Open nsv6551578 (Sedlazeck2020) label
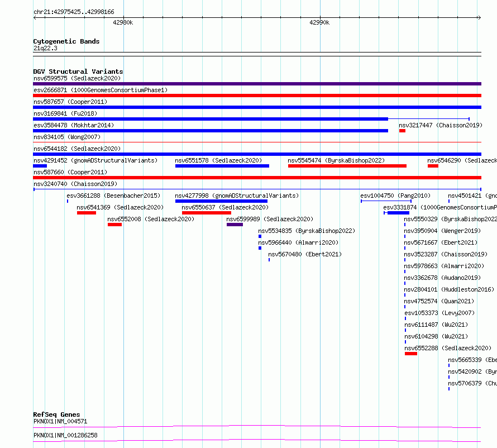Screen dimensions: 497x448 (218, 160)
